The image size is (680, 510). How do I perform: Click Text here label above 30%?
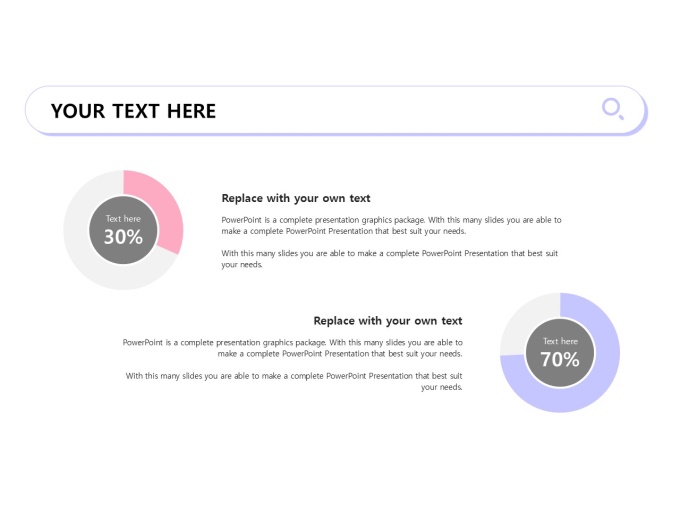click(x=123, y=219)
